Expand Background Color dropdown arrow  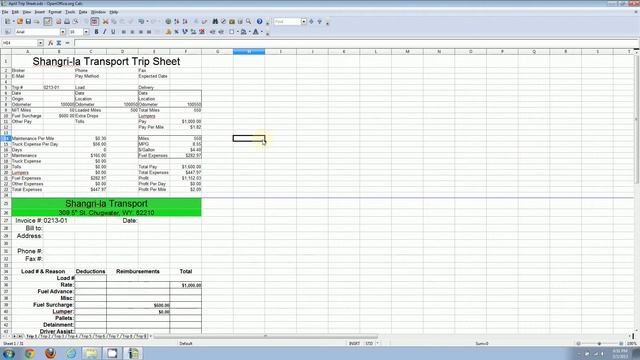(249, 32)
